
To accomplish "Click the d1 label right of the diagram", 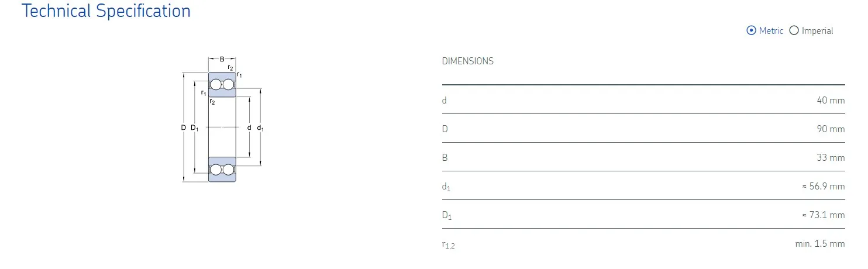I will pyautogui.click(x=260, y=128).
